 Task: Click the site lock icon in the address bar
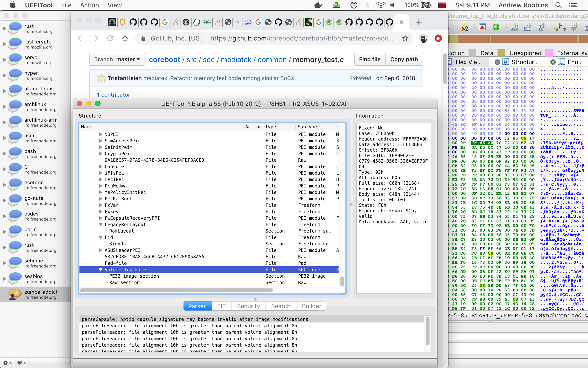pyautogui.click(x=143, y=38)
